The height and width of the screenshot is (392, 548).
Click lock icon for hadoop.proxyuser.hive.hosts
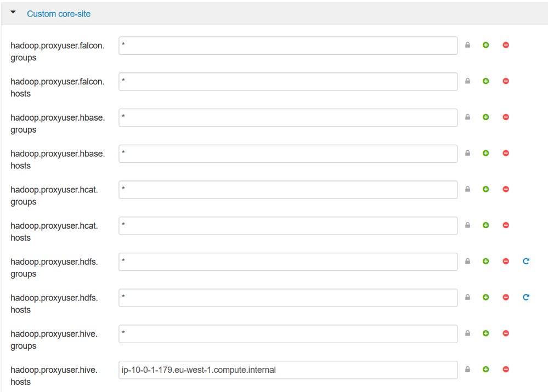[467, 370]
